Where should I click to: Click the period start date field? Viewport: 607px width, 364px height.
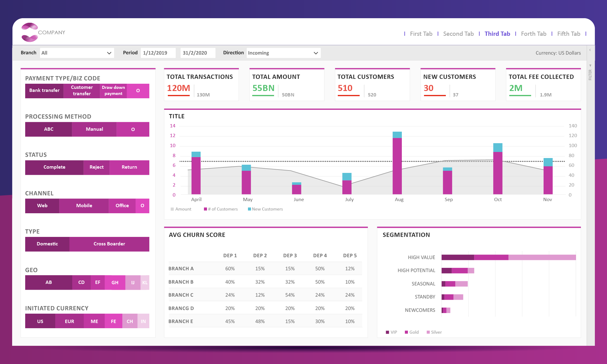tap(158, 53)
